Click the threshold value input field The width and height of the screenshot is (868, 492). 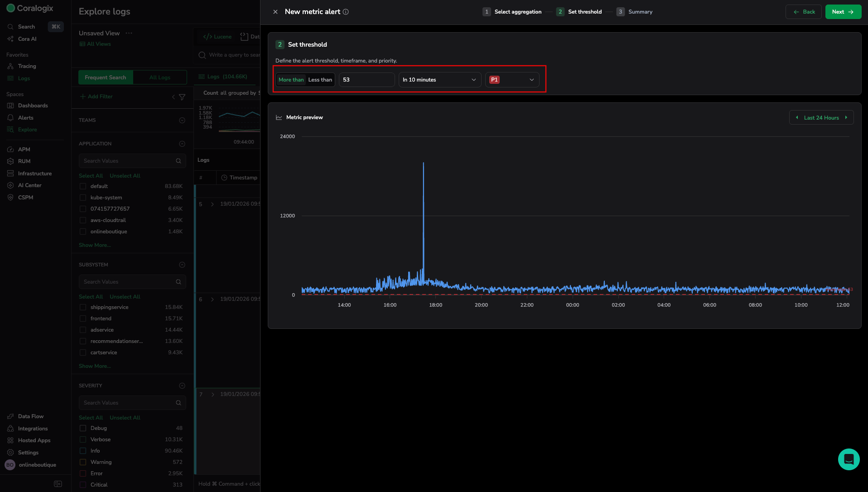[x=366, y=80]
